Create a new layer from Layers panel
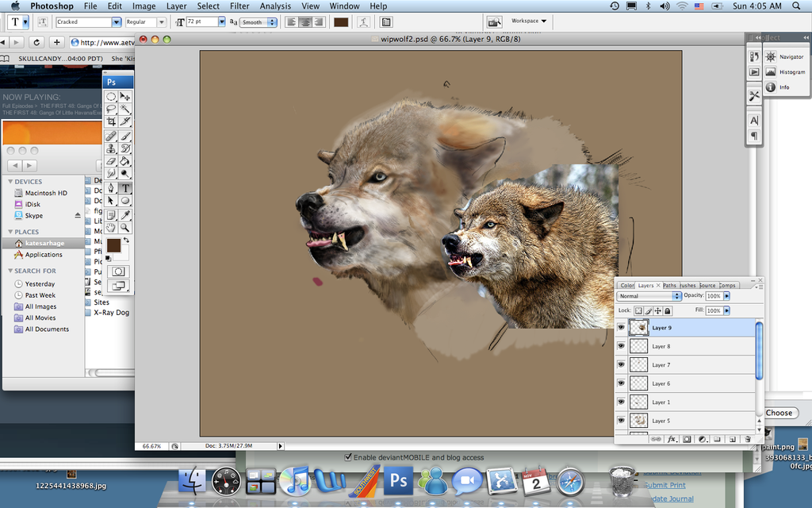 [x=732, y=439]
